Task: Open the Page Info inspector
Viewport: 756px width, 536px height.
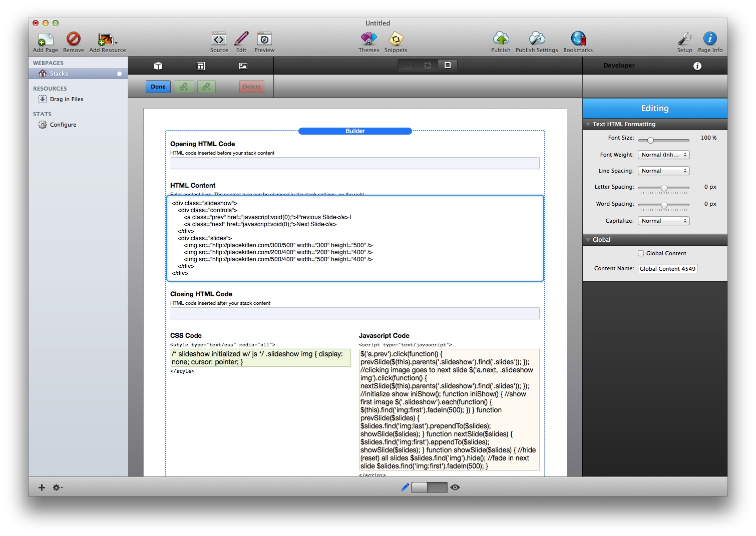Action: (710, 40)
